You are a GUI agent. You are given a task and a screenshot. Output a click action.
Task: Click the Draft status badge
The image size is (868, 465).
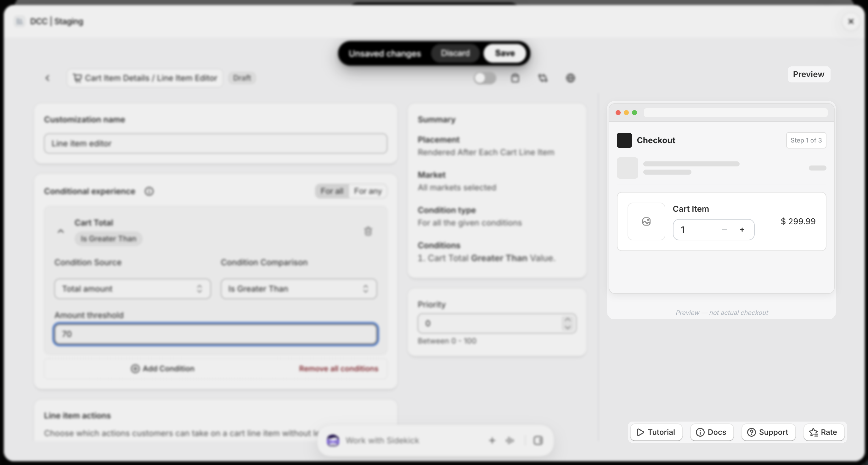(242, 78)
